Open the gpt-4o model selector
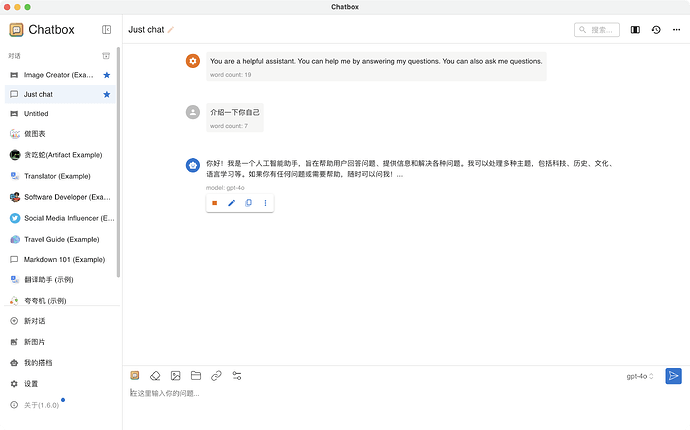The width and height of the screenshot is (690, 430). [x=640, y=376]
